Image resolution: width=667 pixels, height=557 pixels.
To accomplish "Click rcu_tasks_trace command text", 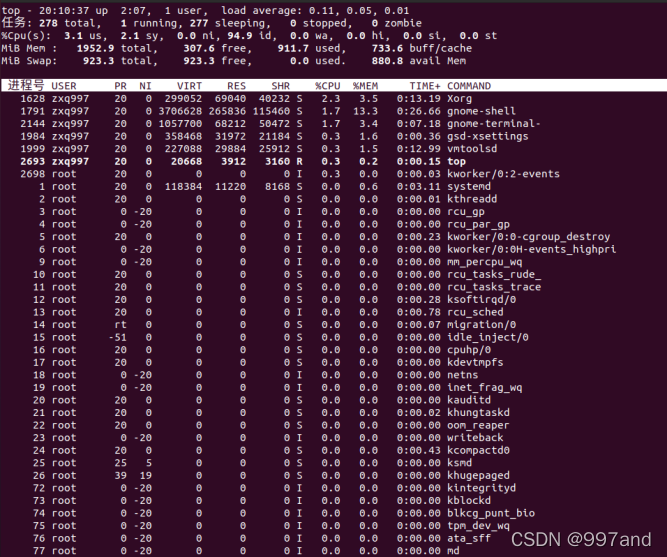I will pos(494,287).
